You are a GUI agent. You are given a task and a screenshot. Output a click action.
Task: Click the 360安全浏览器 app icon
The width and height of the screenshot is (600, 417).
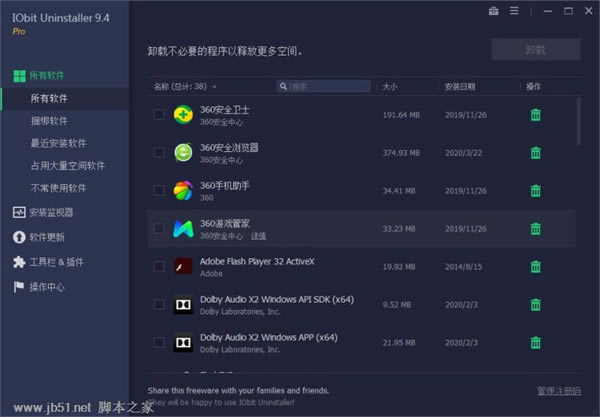pos(183,153)
